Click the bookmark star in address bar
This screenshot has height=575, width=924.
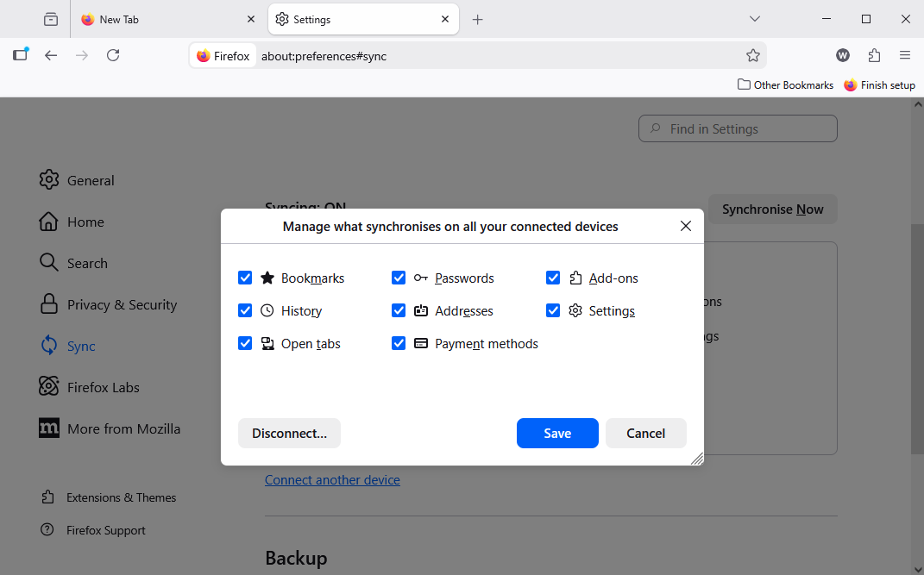coord(752,55)
